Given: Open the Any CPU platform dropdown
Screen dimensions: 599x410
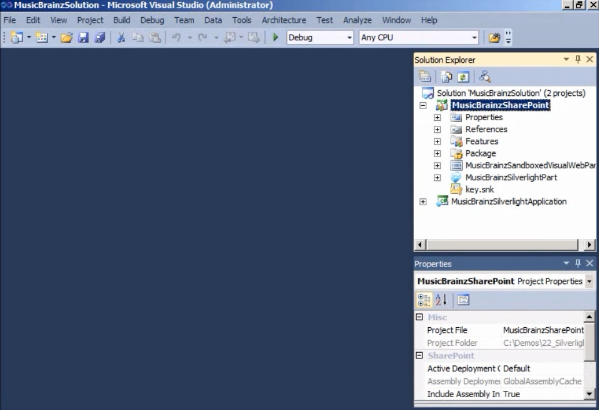Looking at the screenshot, I should (474, 37).
